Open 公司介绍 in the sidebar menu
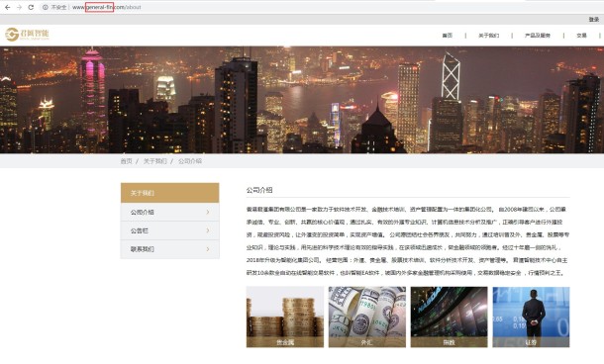Screen dimensions: 604x364 coord(170,212)
